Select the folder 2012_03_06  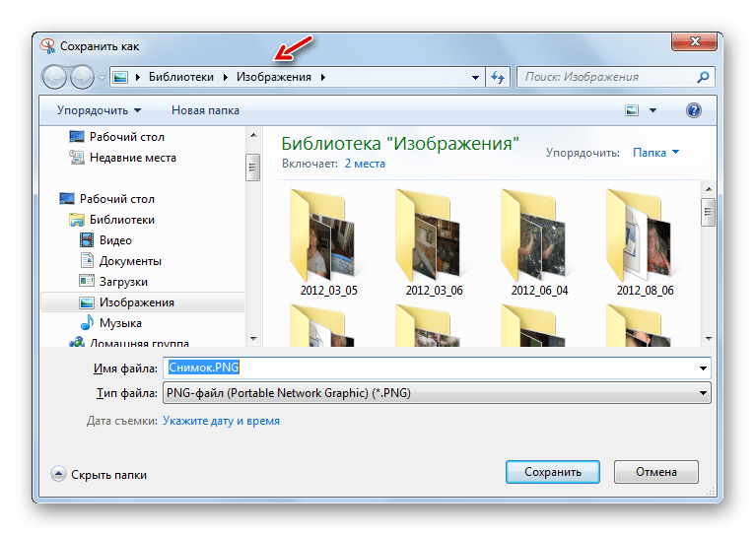[x=434, y=242]
